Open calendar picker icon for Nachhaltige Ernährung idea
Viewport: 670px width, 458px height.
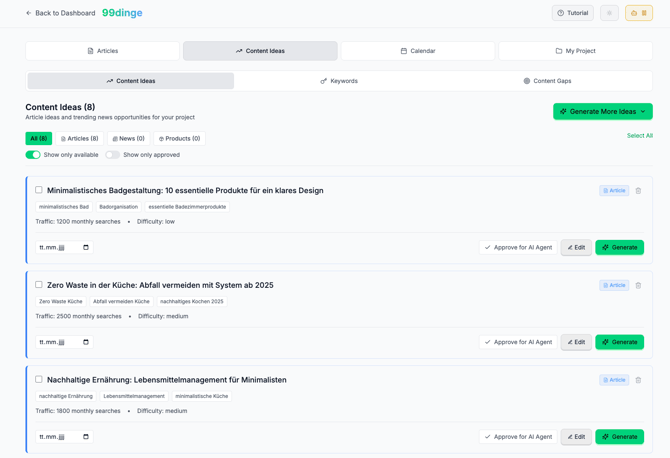(x=86, y=437)
